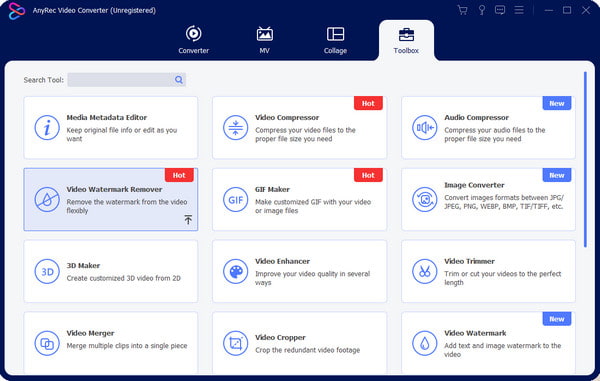The width and height of the screenshot is (600, 381).
Task: Click the Video Compressor icon
Action: [x=235, y=127]
